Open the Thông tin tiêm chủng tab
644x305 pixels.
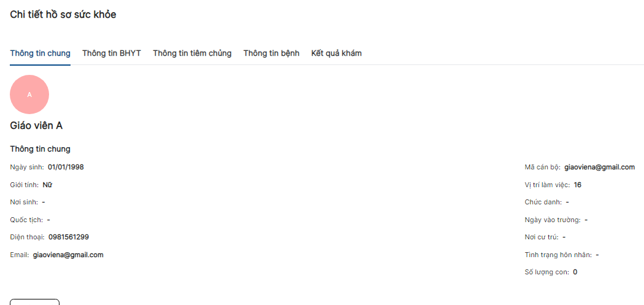192,53
